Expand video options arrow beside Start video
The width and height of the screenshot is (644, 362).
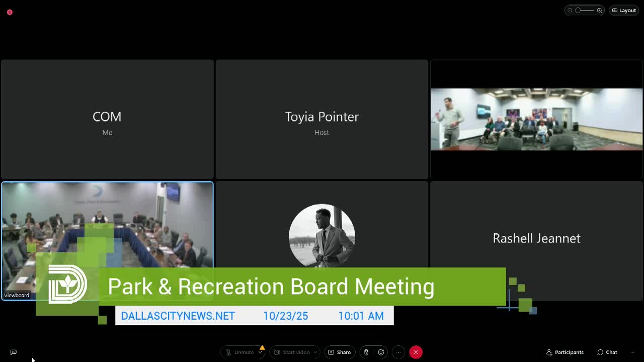click(315, 352)
